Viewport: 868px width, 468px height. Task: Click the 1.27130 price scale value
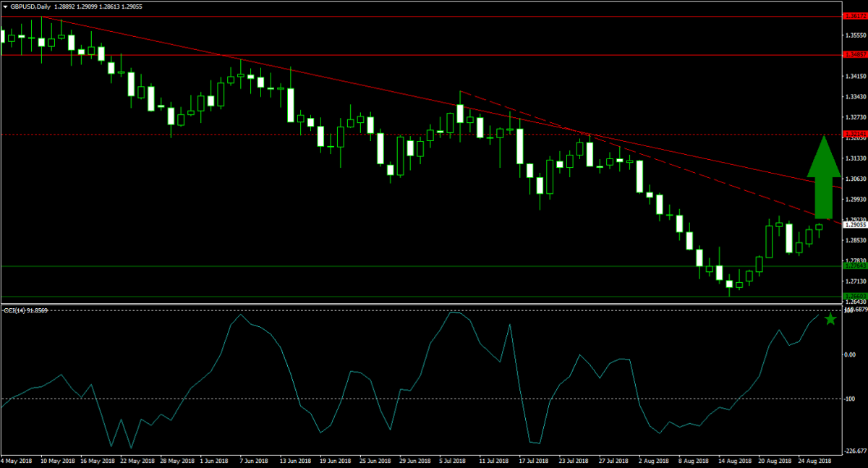(x=855, y=281)
